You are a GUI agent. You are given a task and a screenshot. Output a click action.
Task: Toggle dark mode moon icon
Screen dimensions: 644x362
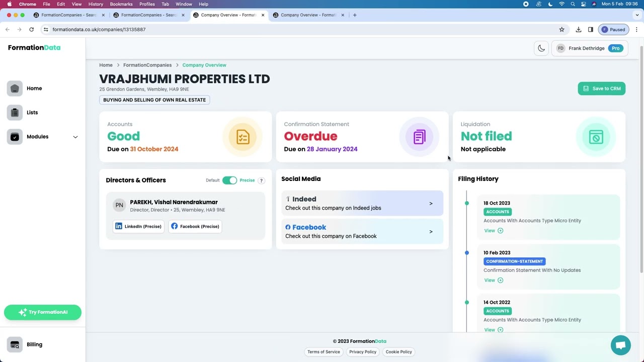541,48
